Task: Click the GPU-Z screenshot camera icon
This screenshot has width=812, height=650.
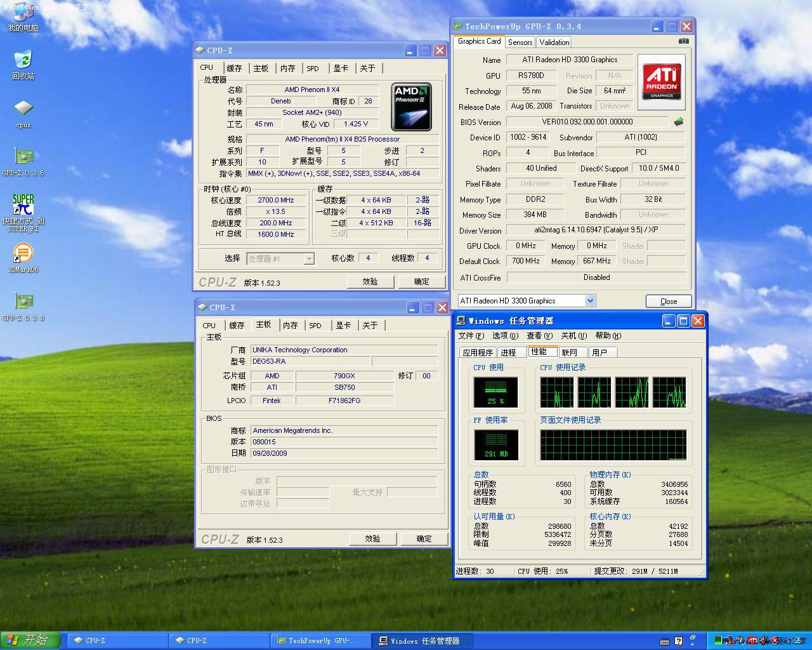Action: pyautogui.click(x=683, y=41)
